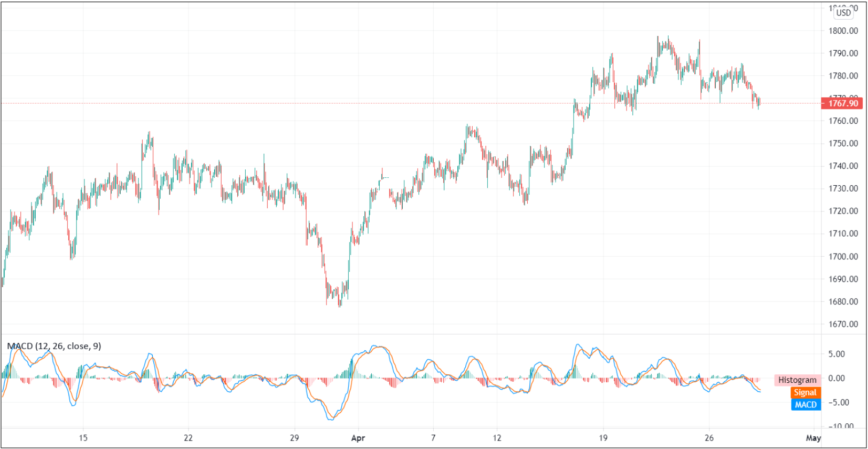Click the 5.00 value on MACD scale
The width and height of the screenshot is (868, 449).
coord(836,354)
